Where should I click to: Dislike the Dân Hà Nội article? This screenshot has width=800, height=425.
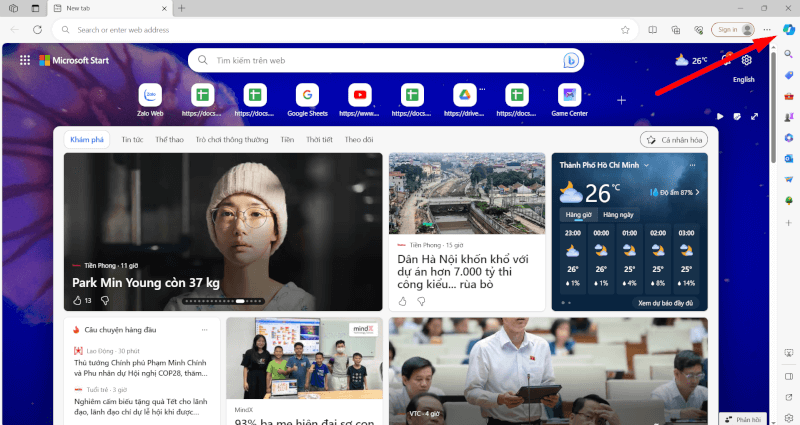pyautogui.click(x=421, y=300)
